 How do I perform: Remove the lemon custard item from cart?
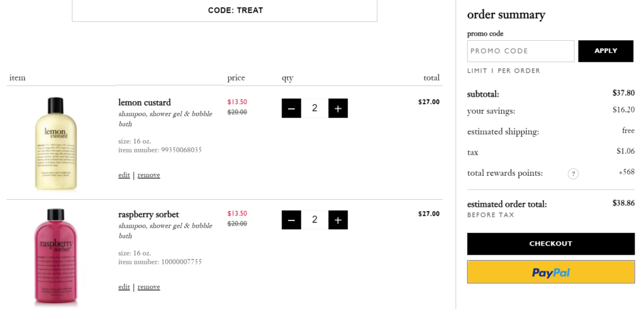[x=148, y=175]
